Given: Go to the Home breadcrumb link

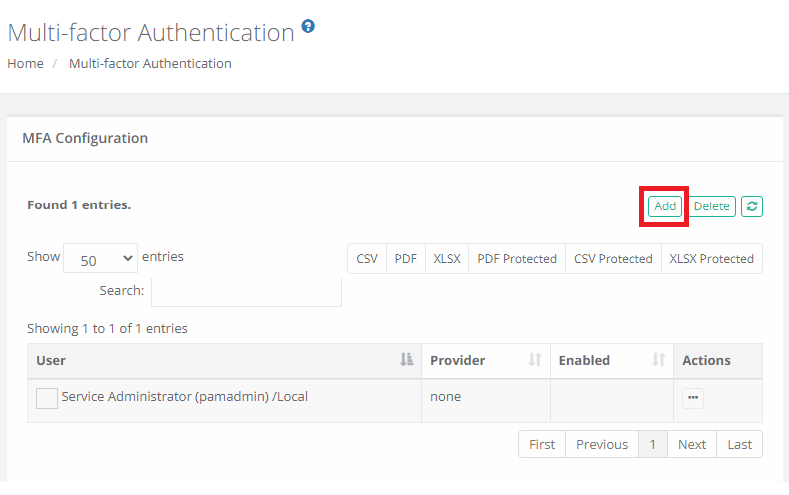Looking at the screenshot, I should pyautogui.click(x=25, y=63).
